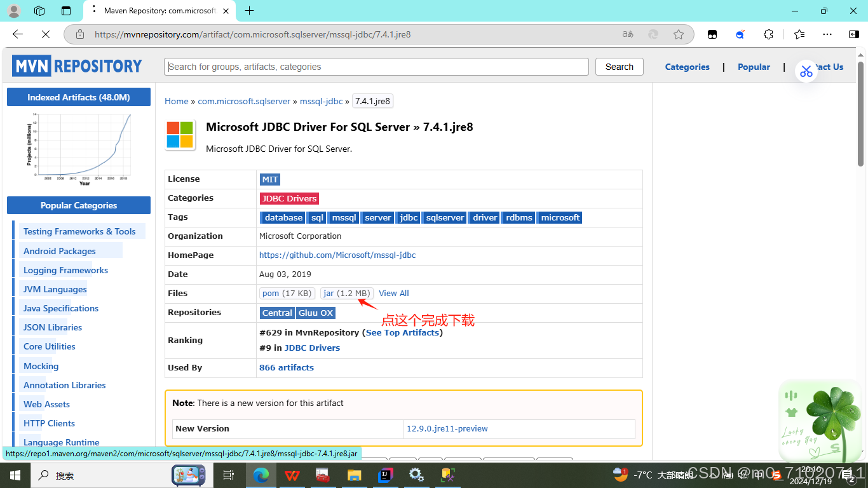Open new version 12.9.0.jre11-preview link

tap(447, 428)
